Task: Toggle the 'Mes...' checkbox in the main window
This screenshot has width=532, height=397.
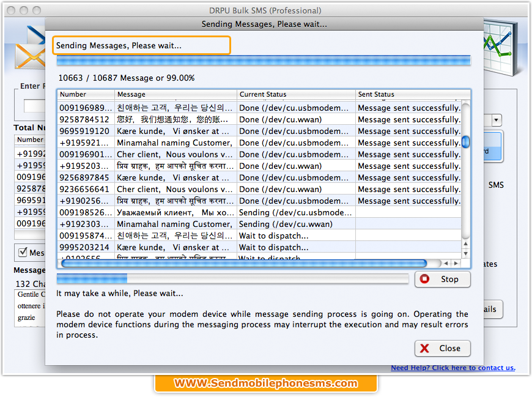Action: pyautogui.click(x=23, y=252)
